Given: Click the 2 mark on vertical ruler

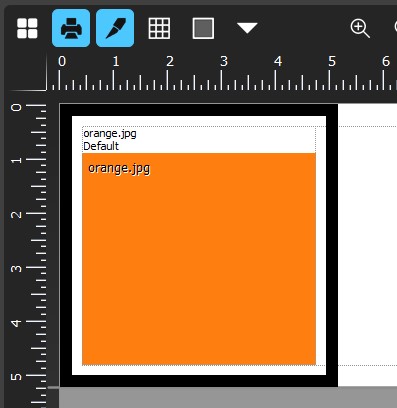Looking at the screenshot, I should pyautogui.click(x=16, y=214).
